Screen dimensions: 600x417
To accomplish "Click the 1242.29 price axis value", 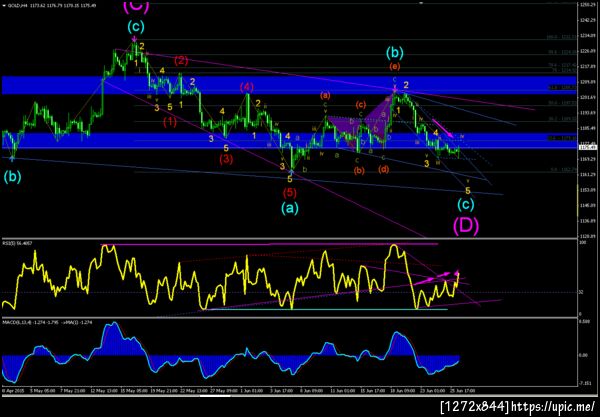I will click(x=587, y=20).
